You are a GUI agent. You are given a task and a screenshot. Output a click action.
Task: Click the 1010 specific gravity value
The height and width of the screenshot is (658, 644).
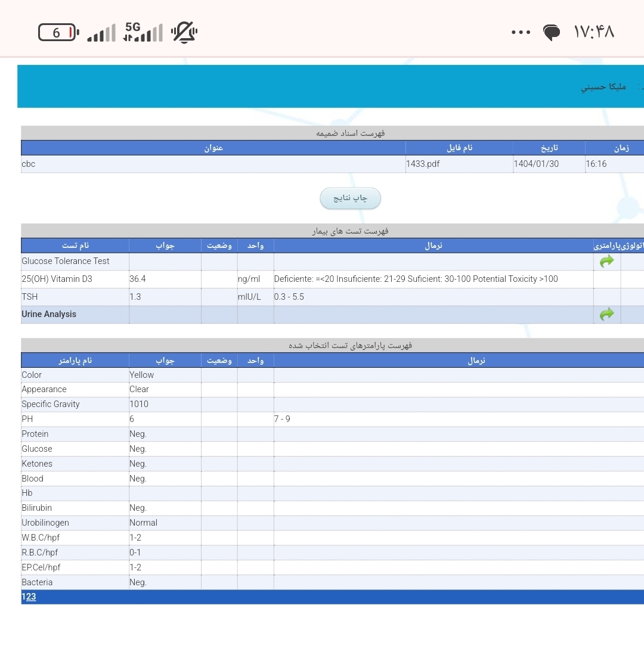click(x=139, y=404)
